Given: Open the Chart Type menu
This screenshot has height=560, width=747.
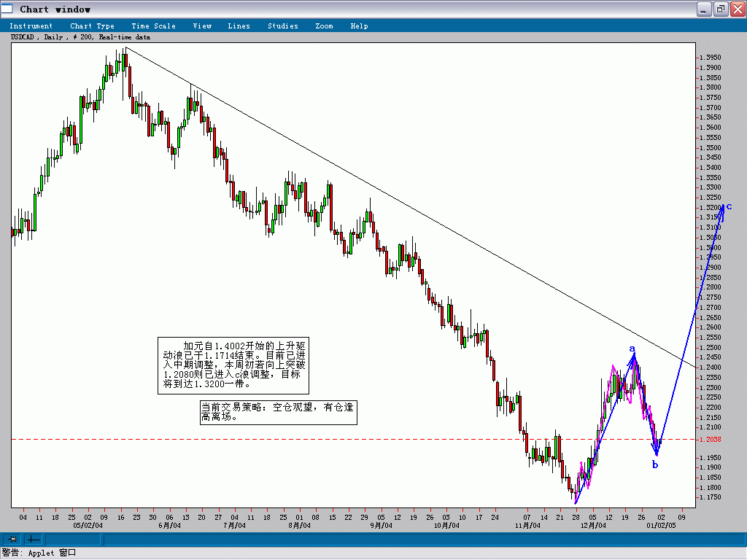Looking at the screenshot, I should [x=92, y=26].
